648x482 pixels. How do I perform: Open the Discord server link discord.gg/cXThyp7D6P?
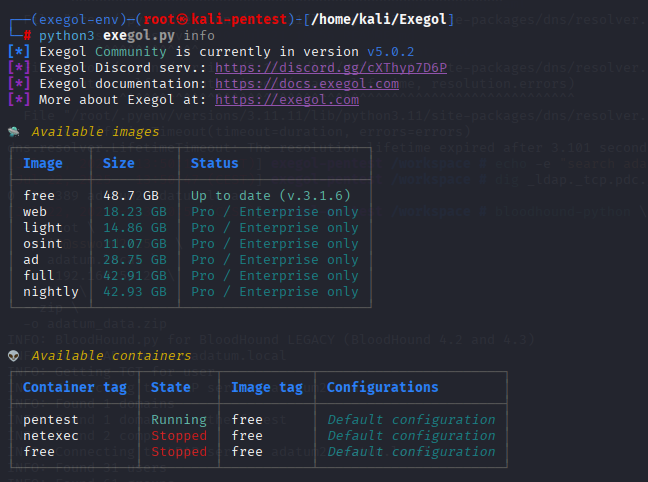[x=331, y=68]
